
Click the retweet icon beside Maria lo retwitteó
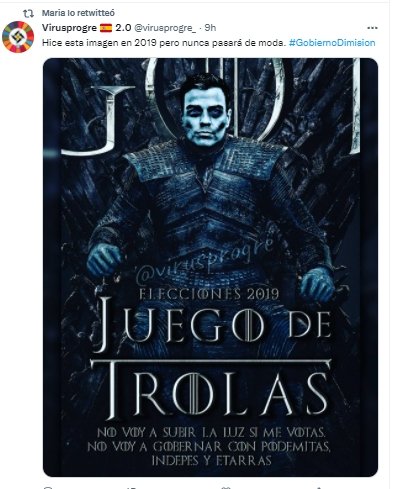(x=28, y=13)
